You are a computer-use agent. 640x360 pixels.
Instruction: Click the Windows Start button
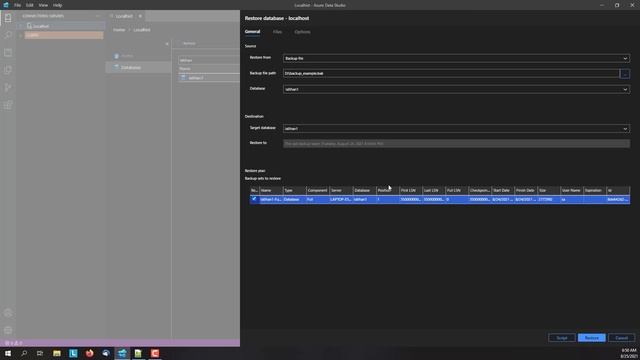point(8,353)
